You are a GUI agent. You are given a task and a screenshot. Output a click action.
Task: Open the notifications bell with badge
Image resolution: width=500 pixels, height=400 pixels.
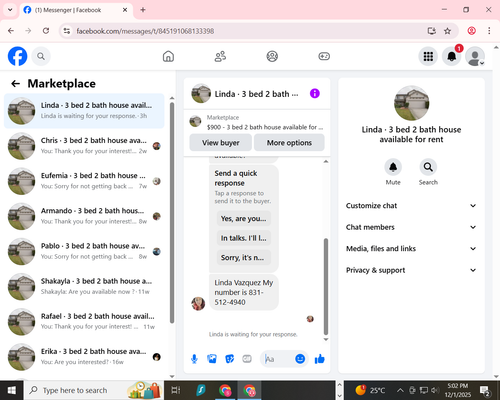452,56
